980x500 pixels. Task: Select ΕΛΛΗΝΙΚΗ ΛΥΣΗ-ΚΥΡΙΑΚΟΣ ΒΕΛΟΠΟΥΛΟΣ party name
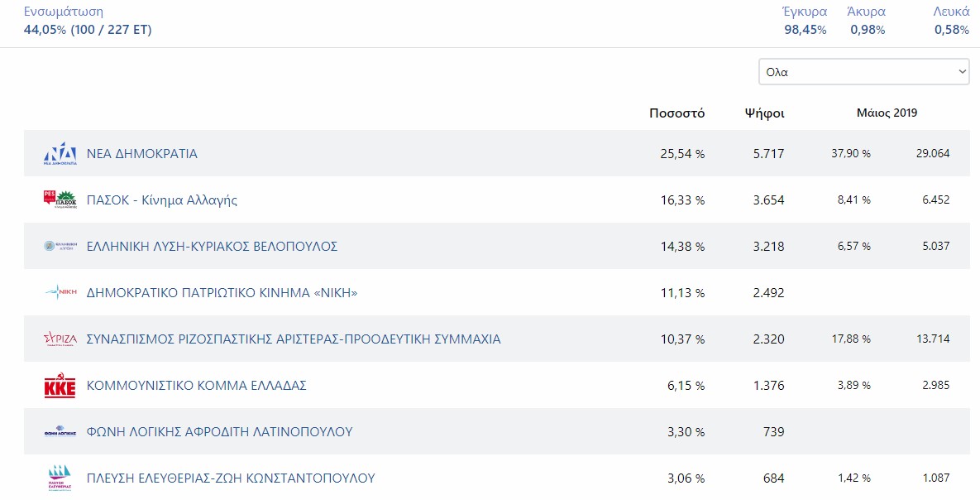(212, 247)
